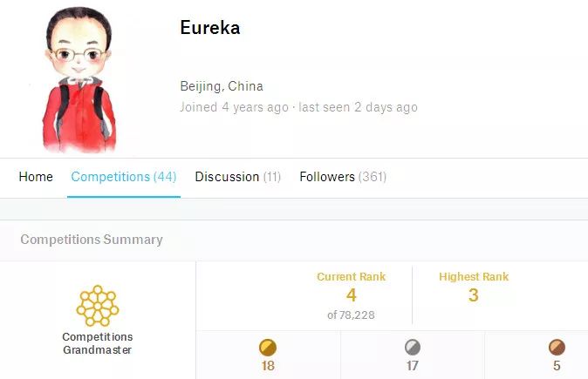Screen dimensions: 588x379
Task: Click the bronze medal count 5
Action: point(557,366)
